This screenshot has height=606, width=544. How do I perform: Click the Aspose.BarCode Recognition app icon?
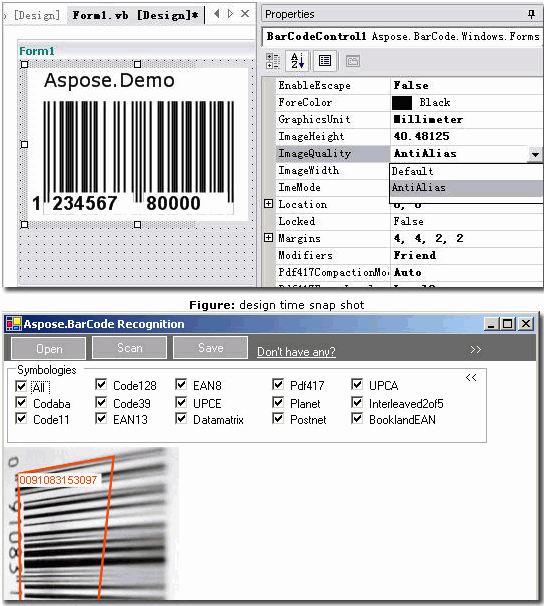(14, 324)
